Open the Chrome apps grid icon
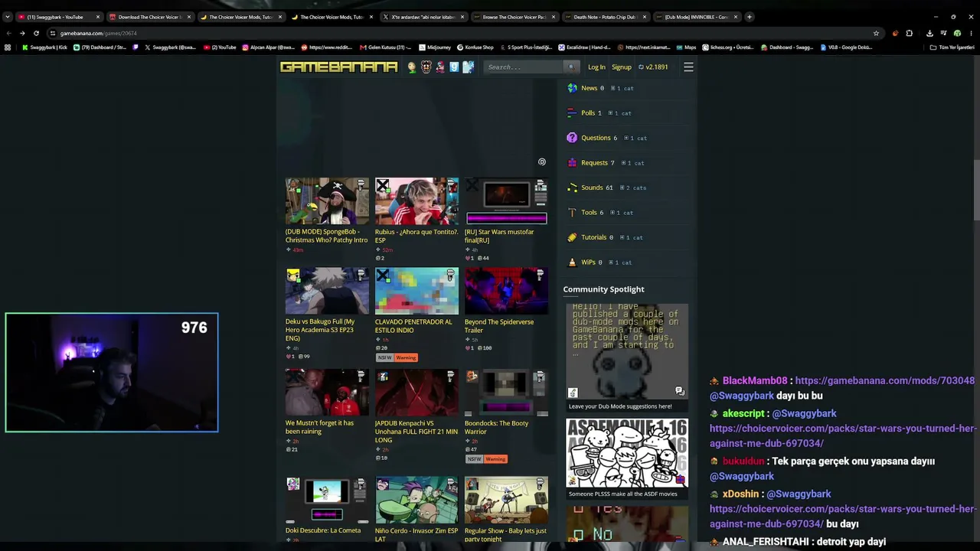The width and height of the screenshot is (980, 551). click(x=8, y=47)
